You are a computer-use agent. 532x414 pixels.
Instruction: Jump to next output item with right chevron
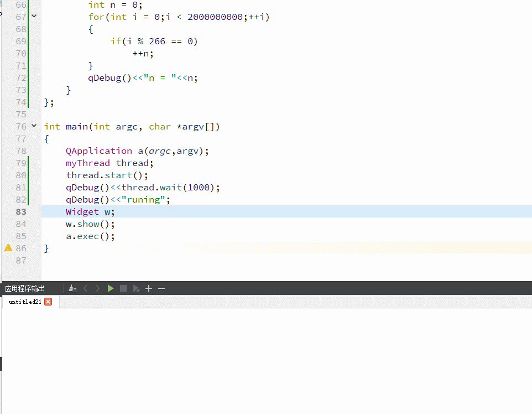98,288
